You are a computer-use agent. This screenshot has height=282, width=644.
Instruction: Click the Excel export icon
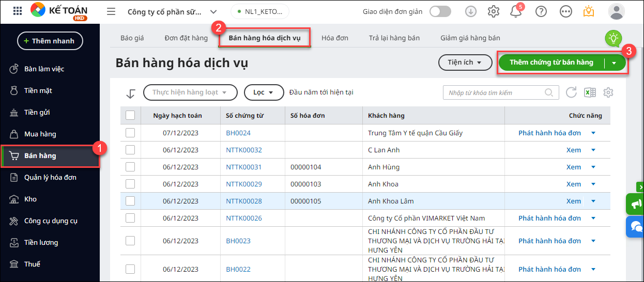pyautogui.click(x=590, y=92)
